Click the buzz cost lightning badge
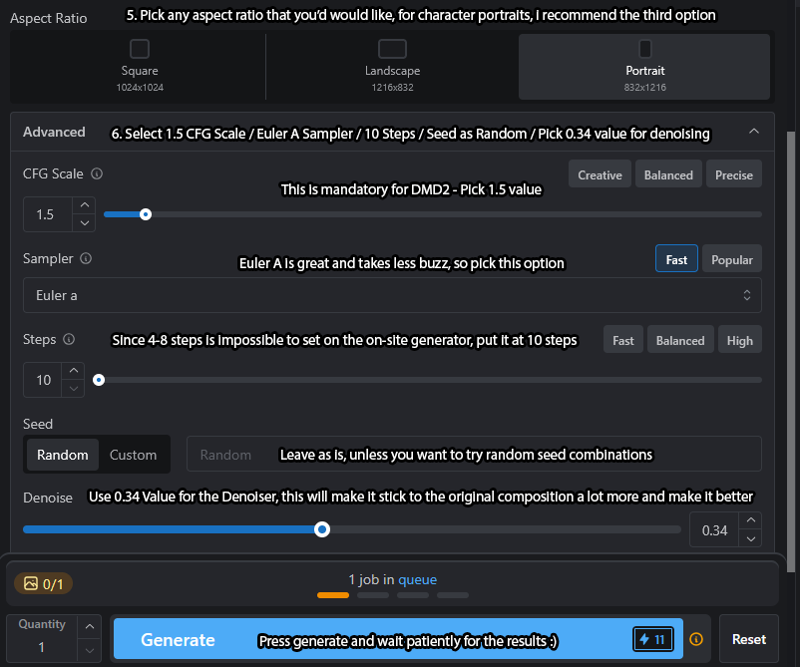 click(653, 639)
